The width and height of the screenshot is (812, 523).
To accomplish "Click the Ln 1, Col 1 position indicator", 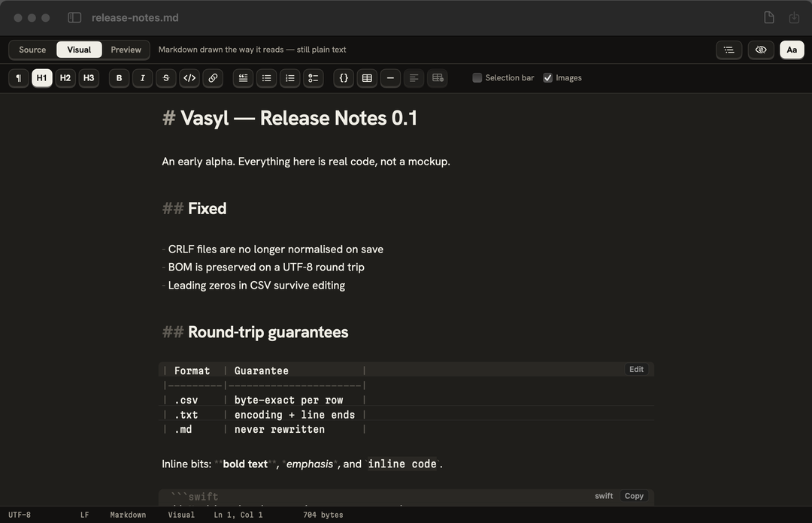I will [x=238, y=515].
